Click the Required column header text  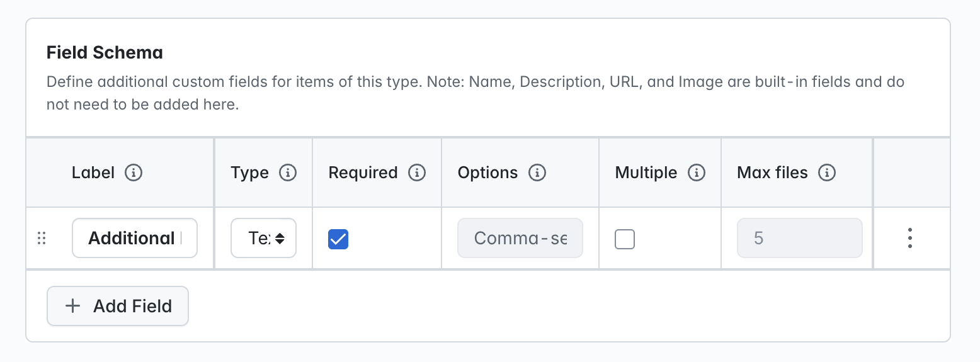[363, 173]
